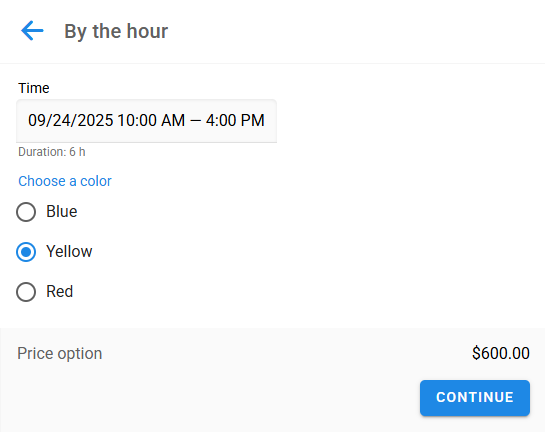Click the 'By the hour' title
Screen dimensions: 545x432
coord(116,31)
